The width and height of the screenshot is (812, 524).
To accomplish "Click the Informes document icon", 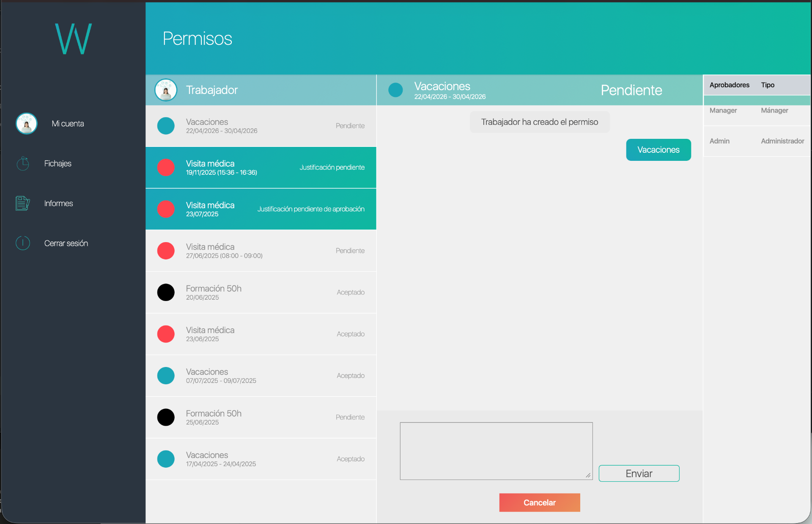I will tap(23, 203).
